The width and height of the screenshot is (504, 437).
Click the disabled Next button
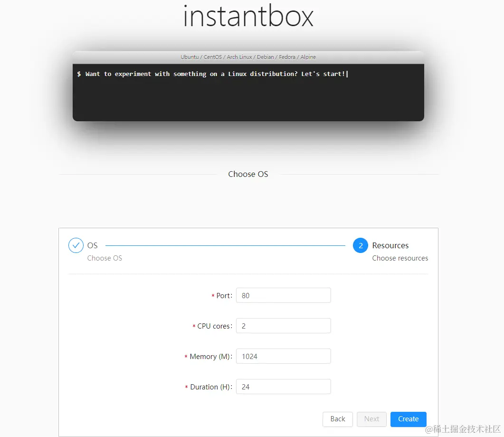[371, 419]
